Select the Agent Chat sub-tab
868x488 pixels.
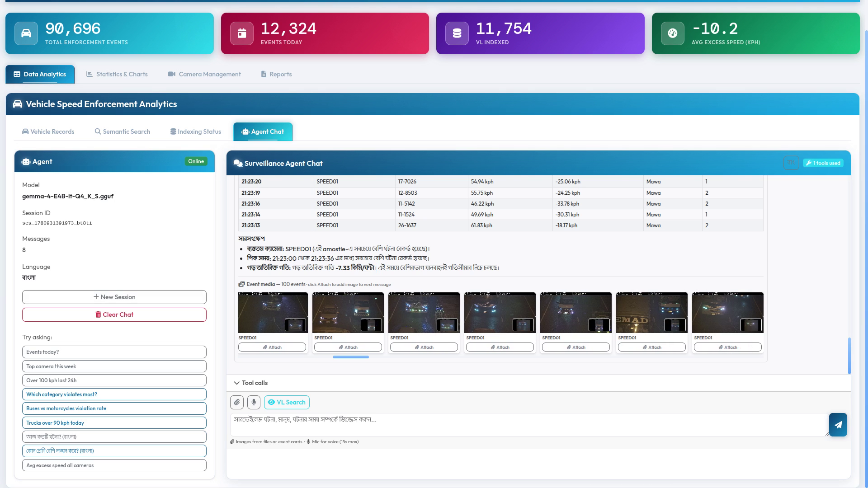(x=263, y=131)
